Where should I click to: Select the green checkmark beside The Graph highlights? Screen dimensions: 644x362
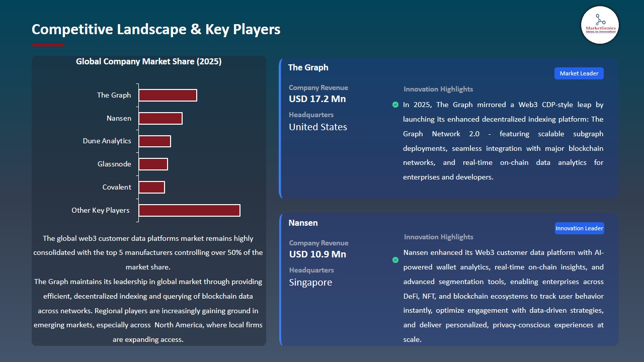point(395,105)
